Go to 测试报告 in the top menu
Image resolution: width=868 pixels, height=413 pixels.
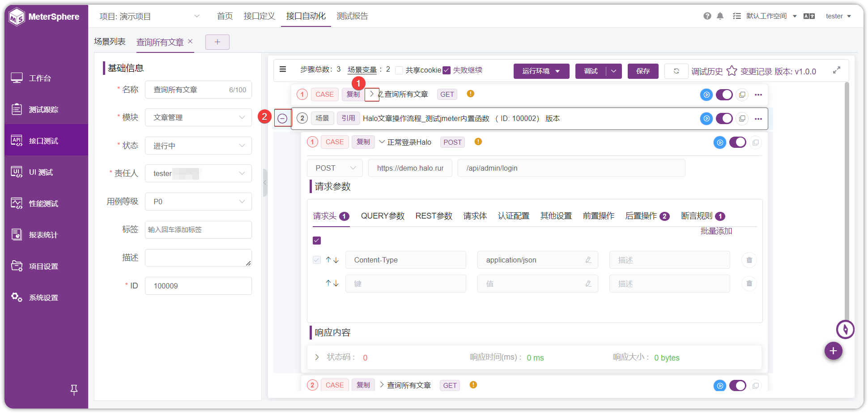tap(352, 16)
